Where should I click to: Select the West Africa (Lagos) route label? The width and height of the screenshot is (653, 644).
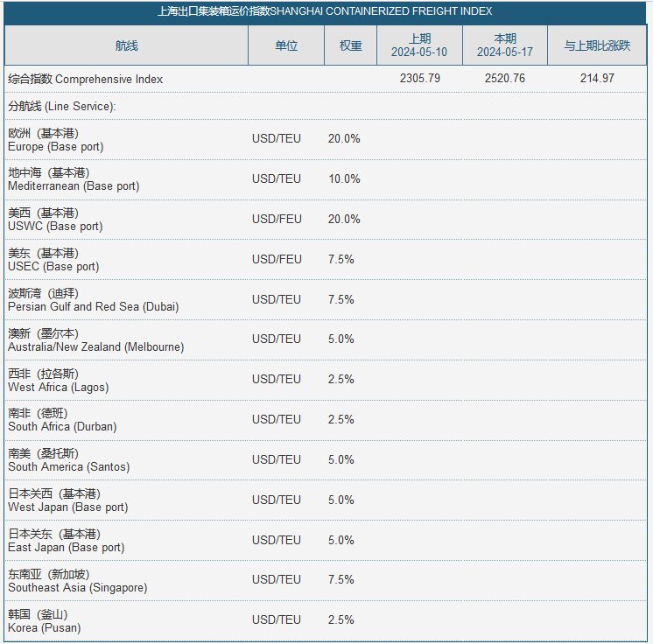tap(59, 380)
